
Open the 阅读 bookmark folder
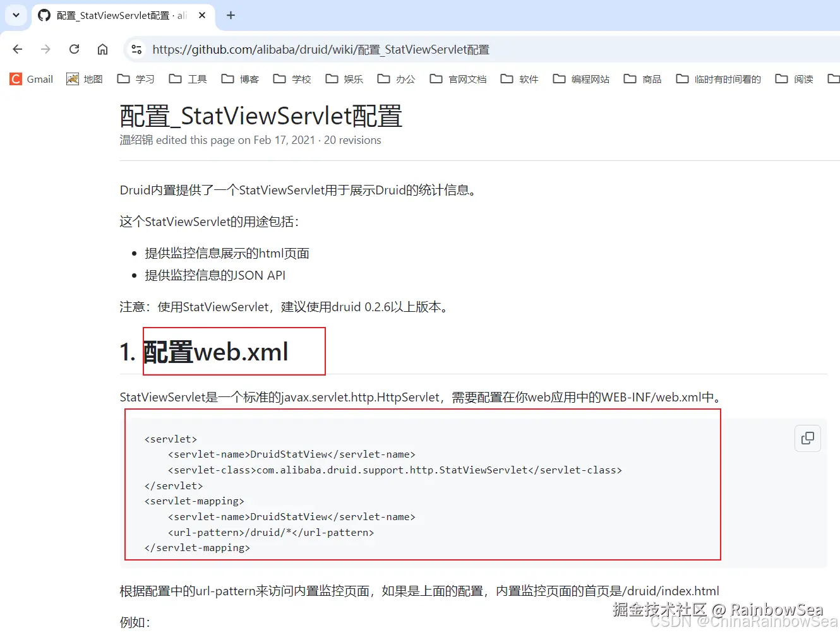coord(795,79)
